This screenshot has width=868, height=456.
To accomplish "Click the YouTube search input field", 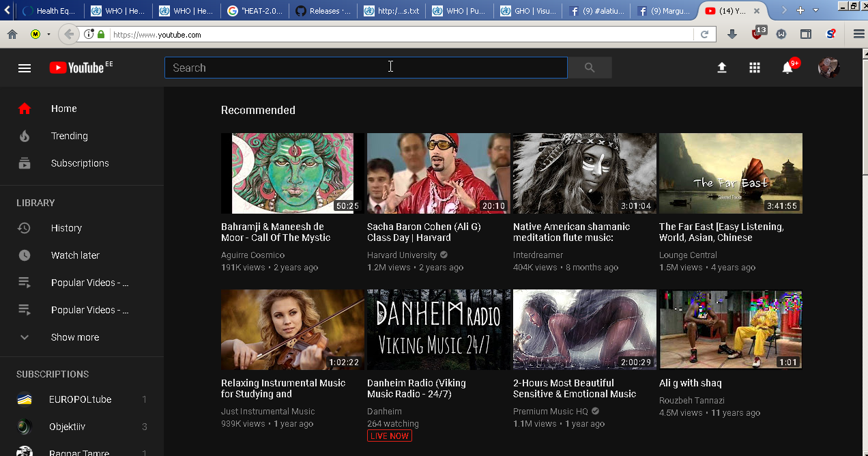I will (366, 68).
